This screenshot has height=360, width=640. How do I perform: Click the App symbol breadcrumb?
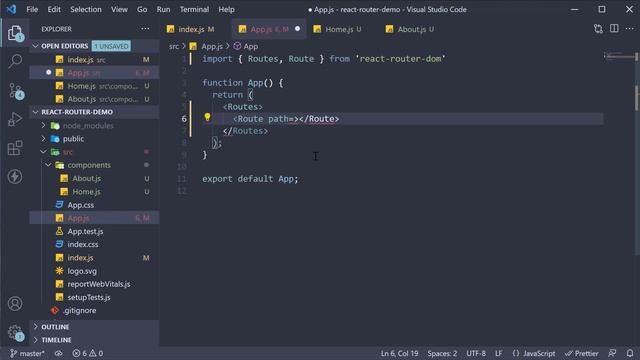point(246,47)
